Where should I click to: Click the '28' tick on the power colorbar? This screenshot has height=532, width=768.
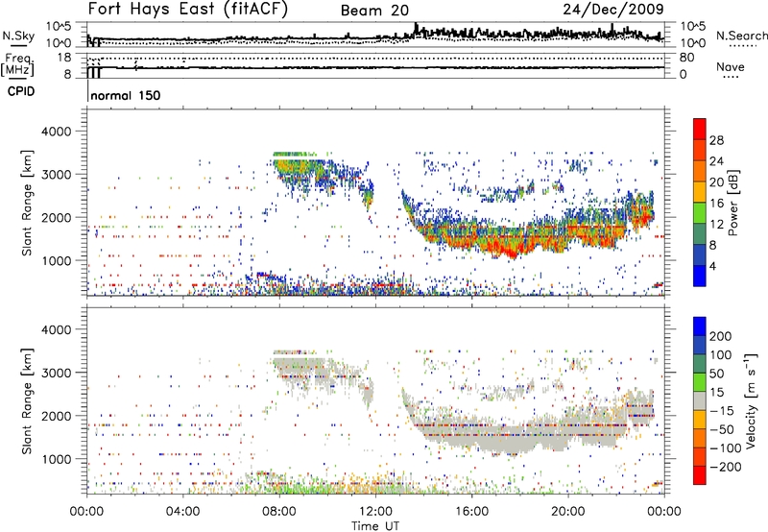tap(716, 140)
